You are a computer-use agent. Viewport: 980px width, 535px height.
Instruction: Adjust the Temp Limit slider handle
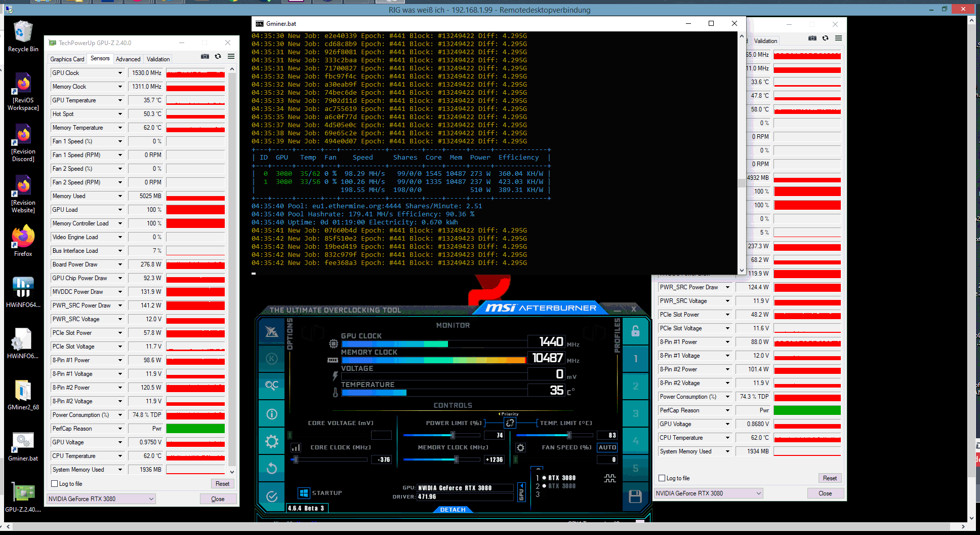[x=569, y=435]
